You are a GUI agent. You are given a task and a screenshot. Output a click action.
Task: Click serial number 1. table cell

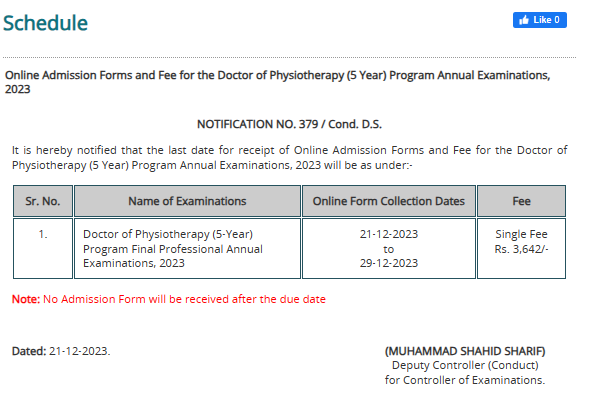point(43,234)
